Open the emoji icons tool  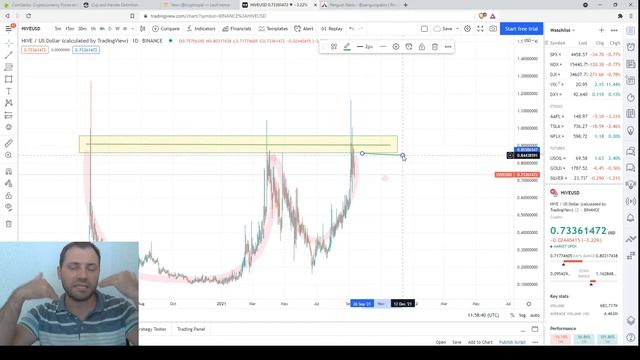[9, 127]
